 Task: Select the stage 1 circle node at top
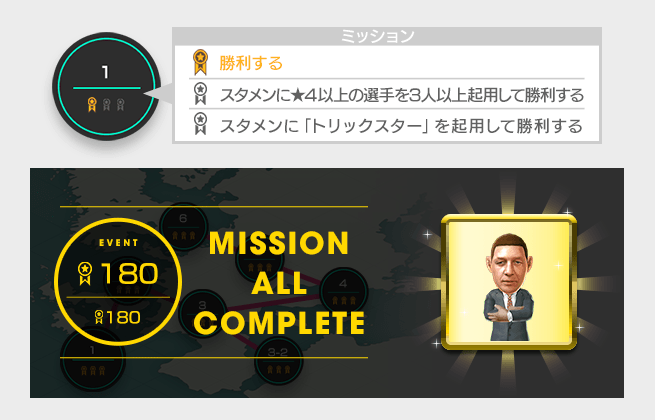click(x=107, y=87)
